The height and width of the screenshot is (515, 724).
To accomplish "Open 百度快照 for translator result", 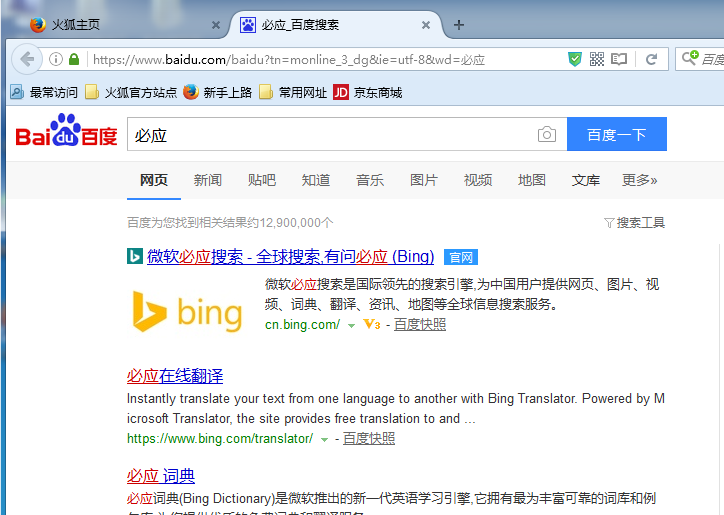I will coord(369,439).
